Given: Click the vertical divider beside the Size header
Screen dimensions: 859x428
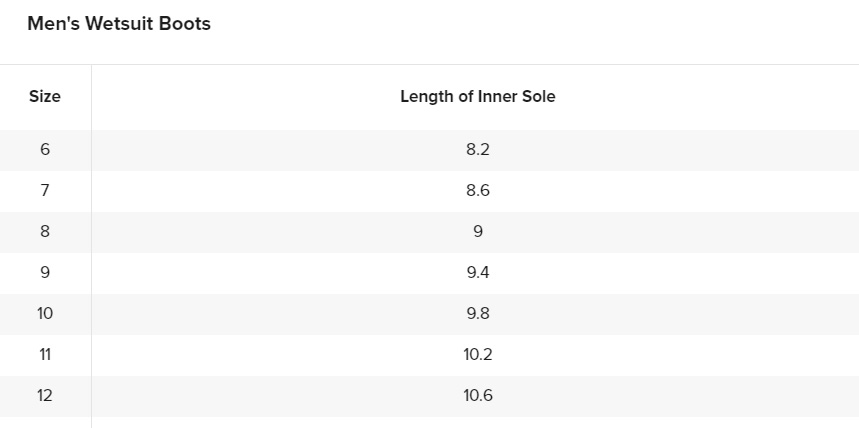Looking at the screenshot, I should [91, 97].
